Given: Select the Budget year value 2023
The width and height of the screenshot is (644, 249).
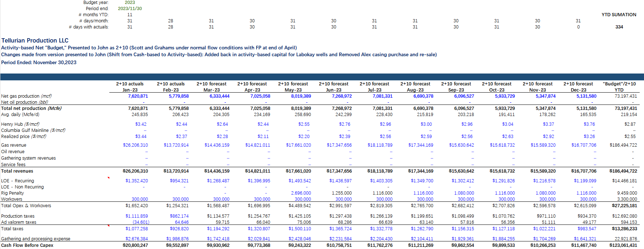Looking at the screenshot, I should 130,3.
